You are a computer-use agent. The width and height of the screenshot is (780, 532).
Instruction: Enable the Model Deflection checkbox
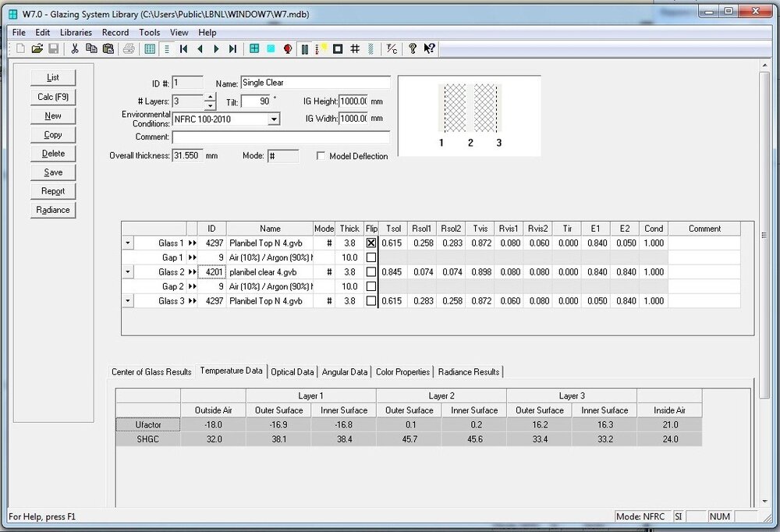pyautogui.click(x=321, y=156)
